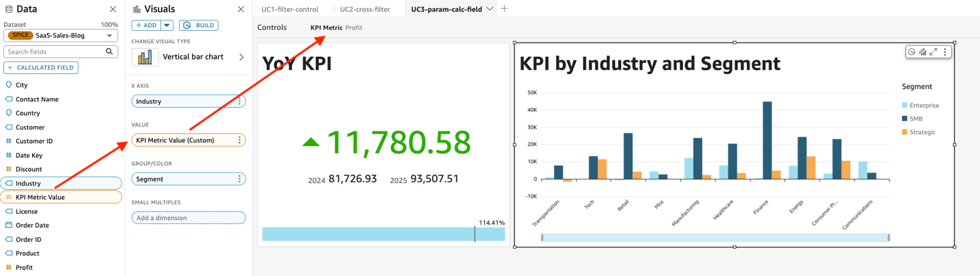Open the UC3-param-calc-field tab dropdown
The image size is (980, 276).
coord(490,10)
